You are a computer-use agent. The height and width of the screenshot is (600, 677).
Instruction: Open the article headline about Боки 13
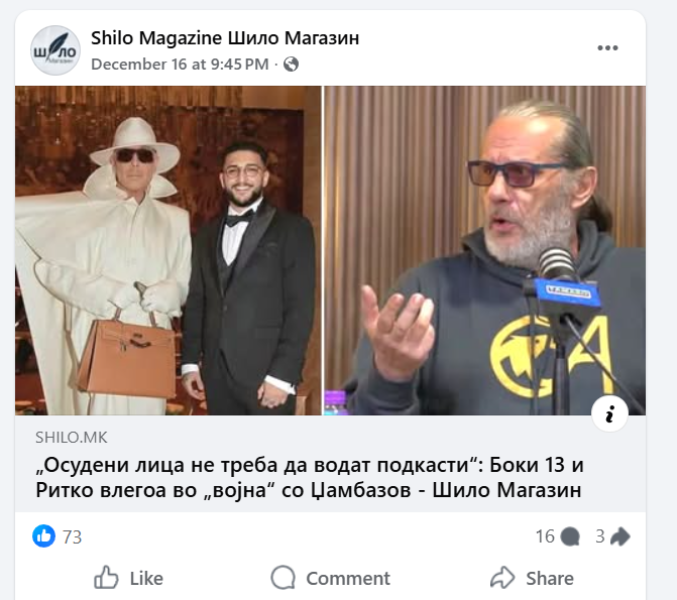(309, 477)
